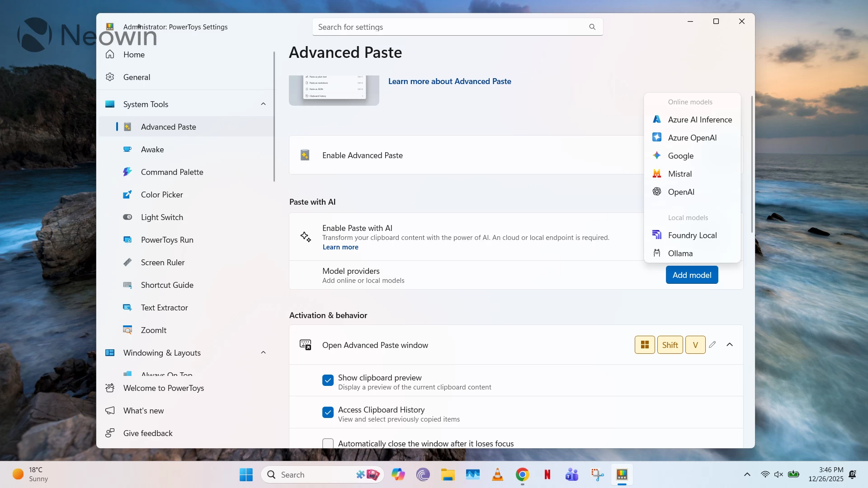View What's new in PowerToys
The width and height of the screenshot is (868, 488).
[x=185, y=411]
